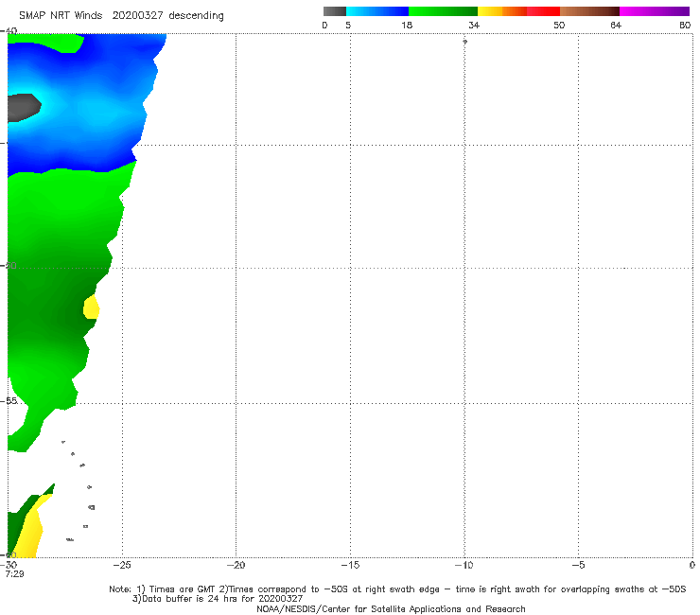Click the colorbar label '64'
Screen dimensions: 700x615
tap(616, 26)
